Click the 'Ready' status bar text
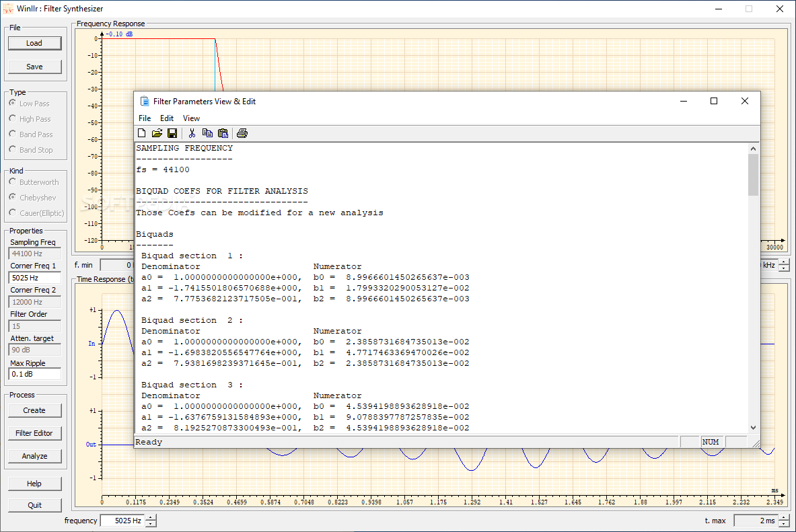 click(x=149, y=442)
